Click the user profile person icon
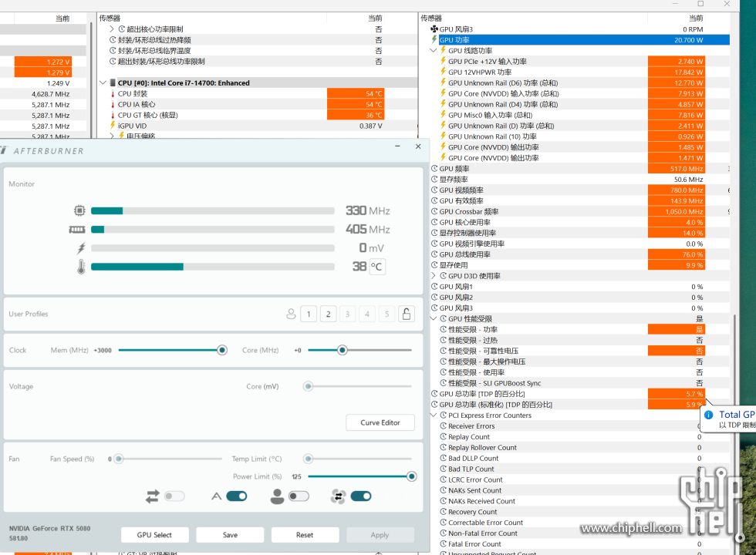The height and width of the screenshot is (555, 756). 291,314
